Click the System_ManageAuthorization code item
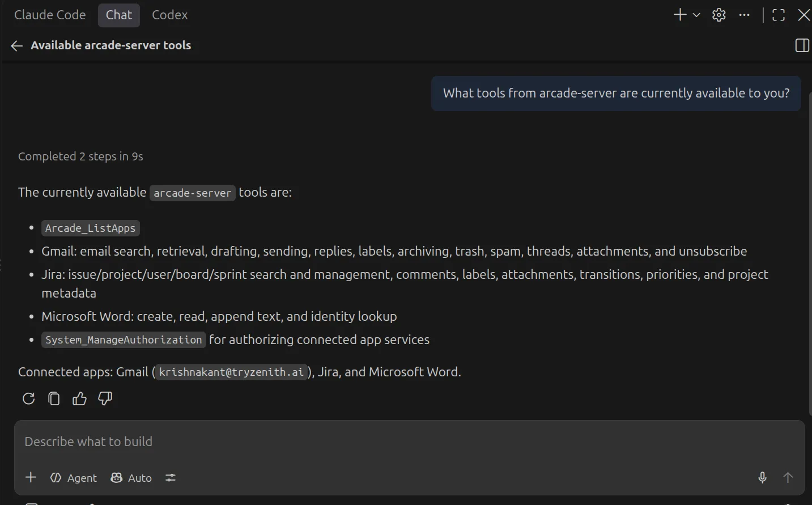The image size is (812, 505). 124,340
